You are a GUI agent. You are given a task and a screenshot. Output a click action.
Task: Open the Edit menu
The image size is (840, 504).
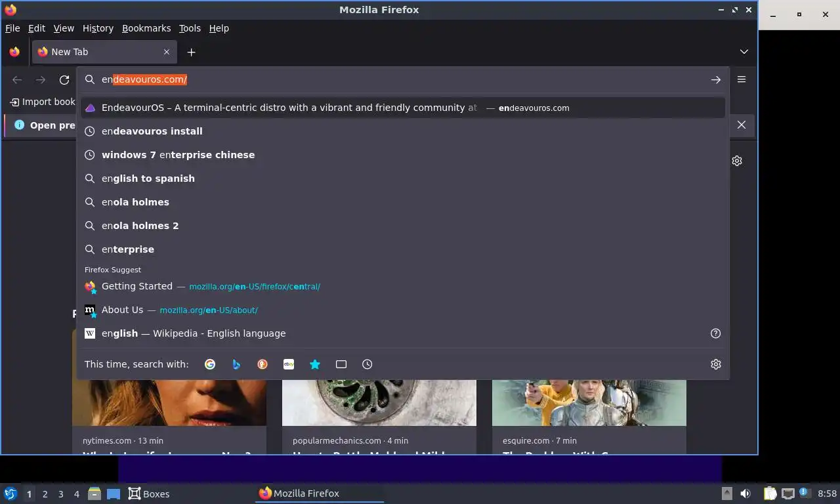coord(37,28)
